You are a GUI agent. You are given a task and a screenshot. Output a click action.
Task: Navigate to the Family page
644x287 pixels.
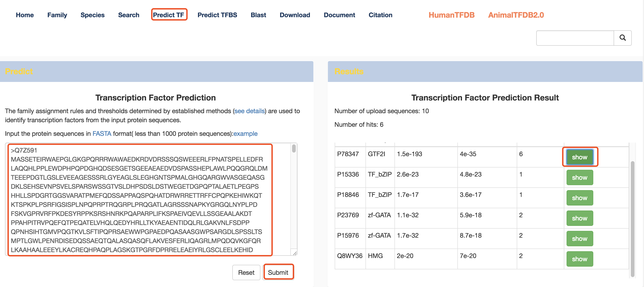(x=57, y=15)
